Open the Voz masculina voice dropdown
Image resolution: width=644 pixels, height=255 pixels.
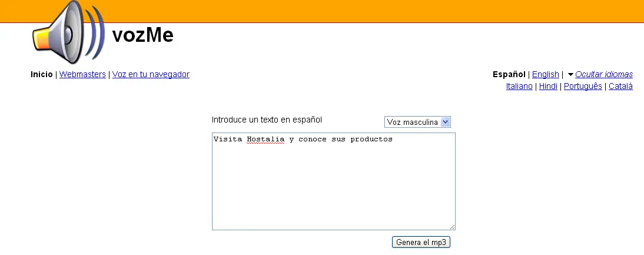tap(417, 122)
